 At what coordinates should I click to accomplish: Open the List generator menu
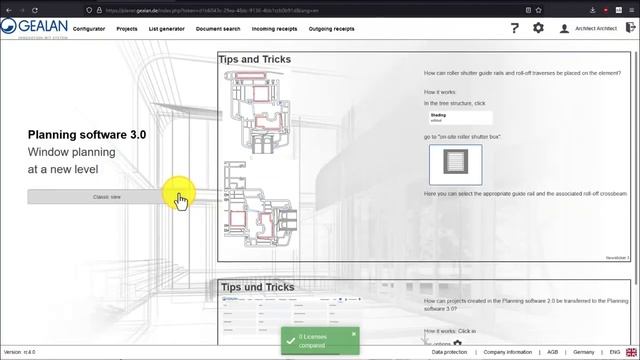click(x=167, y=29)
